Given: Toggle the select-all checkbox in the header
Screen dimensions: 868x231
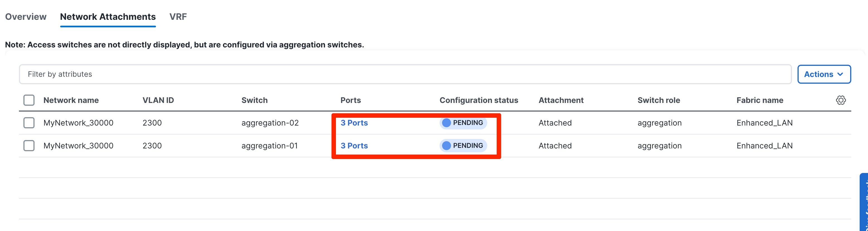Looking at the screenshot, I should coord(29,100).
